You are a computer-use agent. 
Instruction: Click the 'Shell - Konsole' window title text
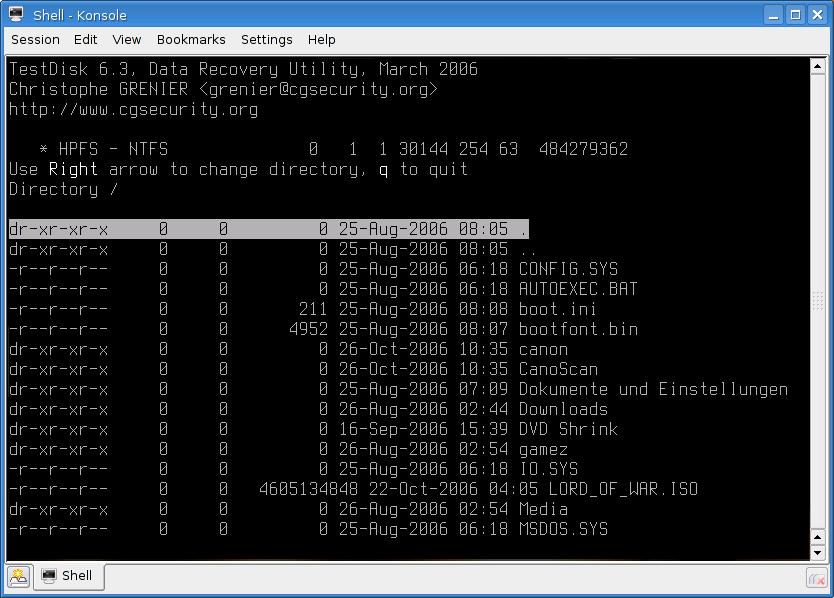80,15
